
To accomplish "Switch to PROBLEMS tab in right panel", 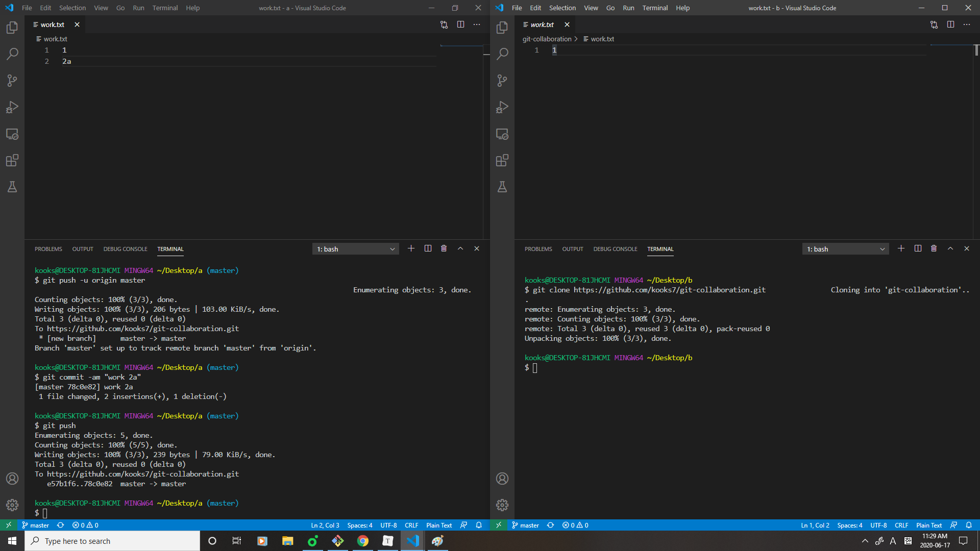I will 538,249.
